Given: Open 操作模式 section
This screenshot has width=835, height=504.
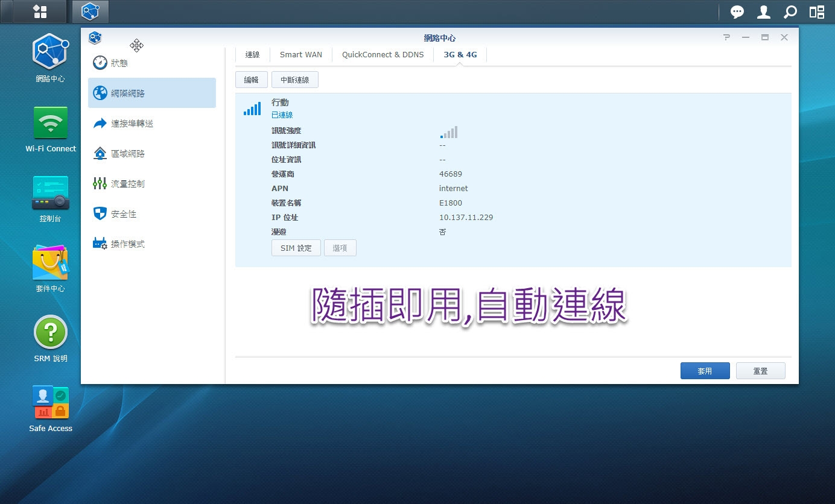Looking at the screenshot, I should (x=152, y=244).
